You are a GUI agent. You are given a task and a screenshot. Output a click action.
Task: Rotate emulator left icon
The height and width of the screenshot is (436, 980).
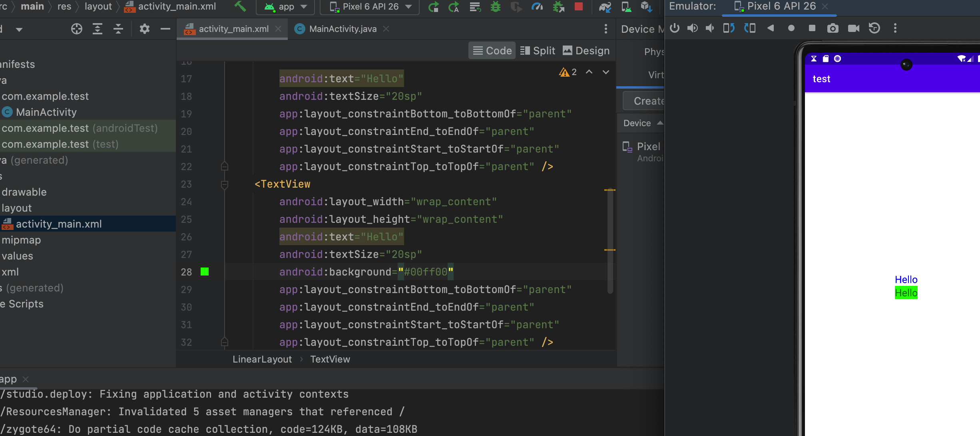[729, 28]
